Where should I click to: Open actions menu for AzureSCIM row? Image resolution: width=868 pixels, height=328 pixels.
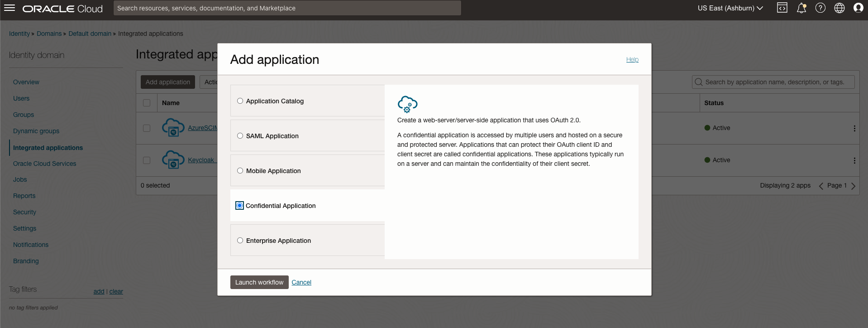854,128
